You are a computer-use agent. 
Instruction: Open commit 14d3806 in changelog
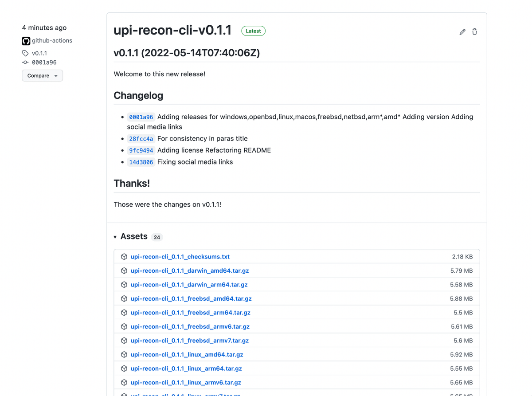(x=141, y=162)
